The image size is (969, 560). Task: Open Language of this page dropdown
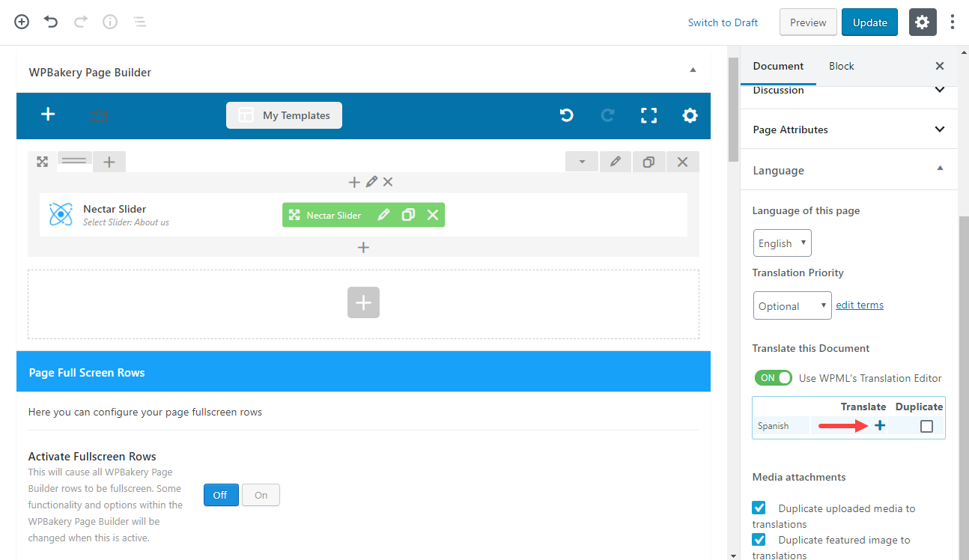click(x=782, y=243)
